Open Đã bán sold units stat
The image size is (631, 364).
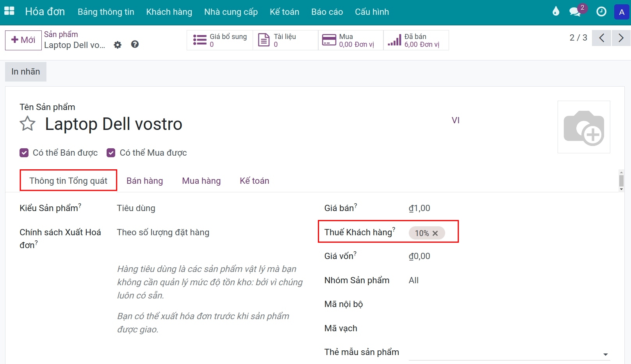416,40
